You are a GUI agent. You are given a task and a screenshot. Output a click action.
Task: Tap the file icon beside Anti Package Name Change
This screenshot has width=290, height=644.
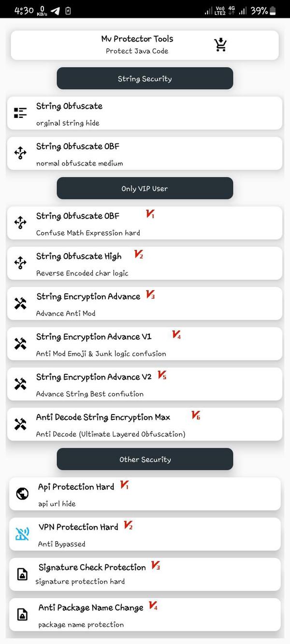[21, 615]
